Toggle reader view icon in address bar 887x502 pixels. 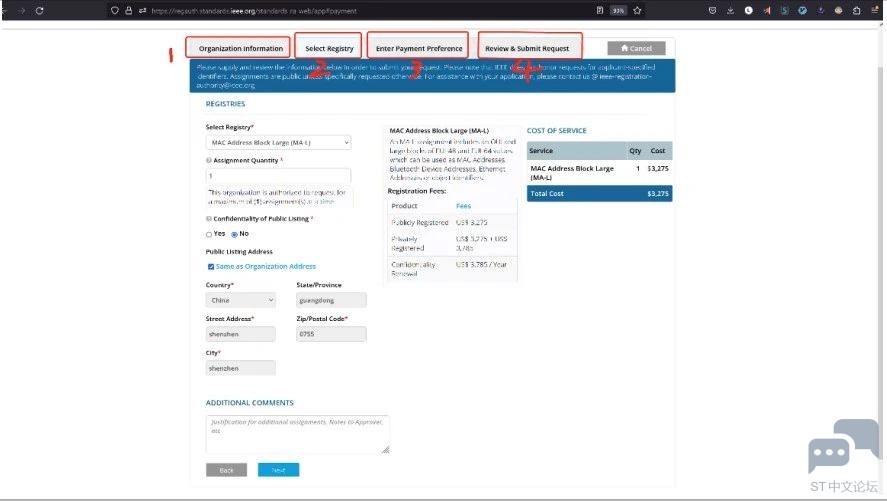pos(600,10)
